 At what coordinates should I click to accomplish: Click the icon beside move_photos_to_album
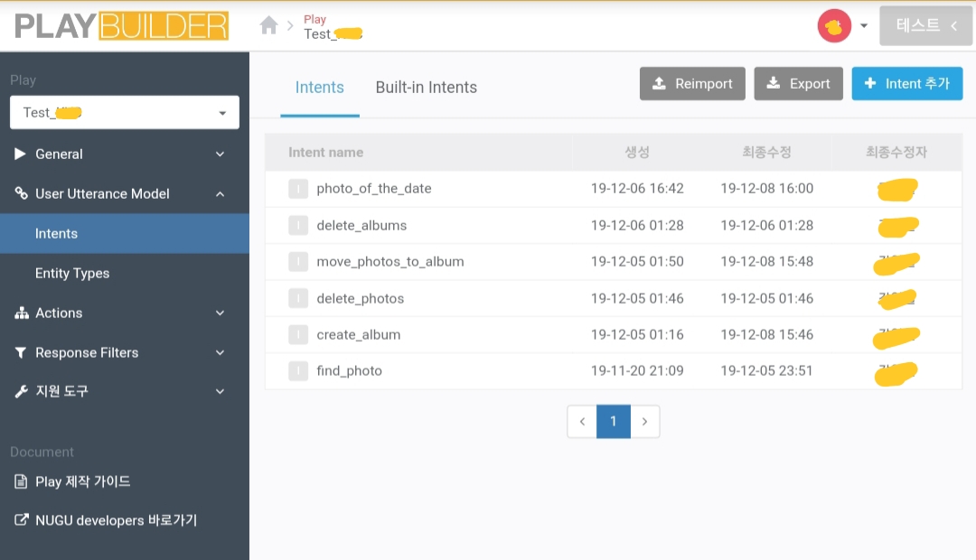click(298, 261)
